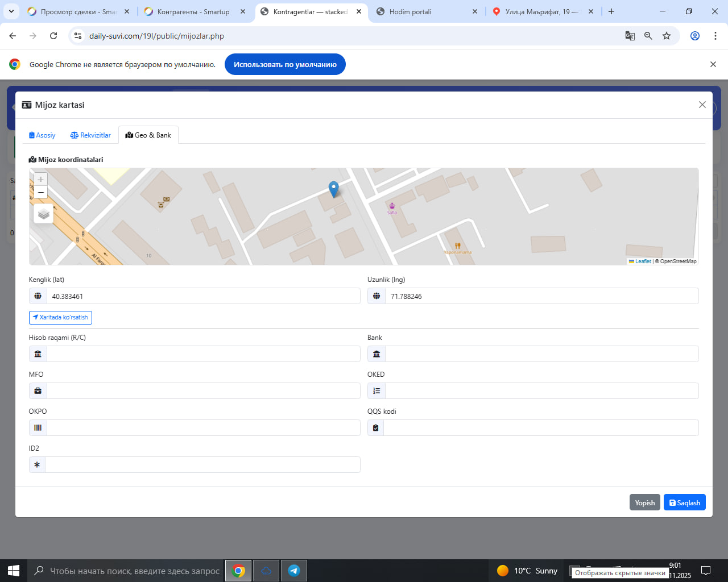Expand the tab search dropdown arrow
The width and height of the screenshot is (728, 582).
[11, 11]
